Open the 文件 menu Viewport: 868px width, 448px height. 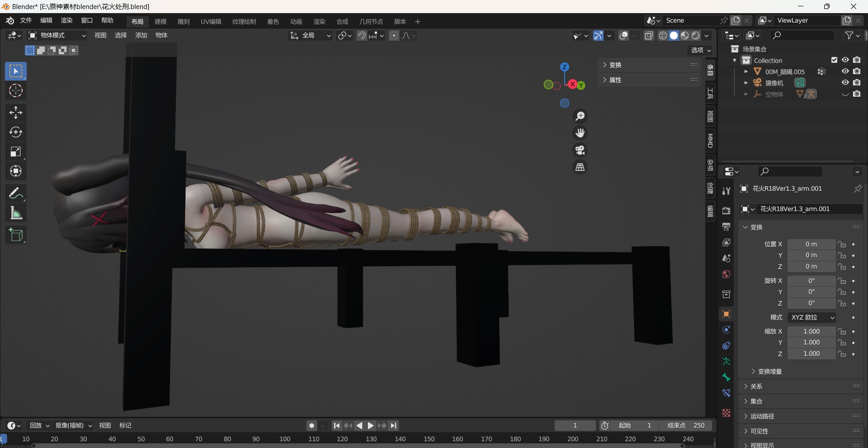[x=26, y=20]
